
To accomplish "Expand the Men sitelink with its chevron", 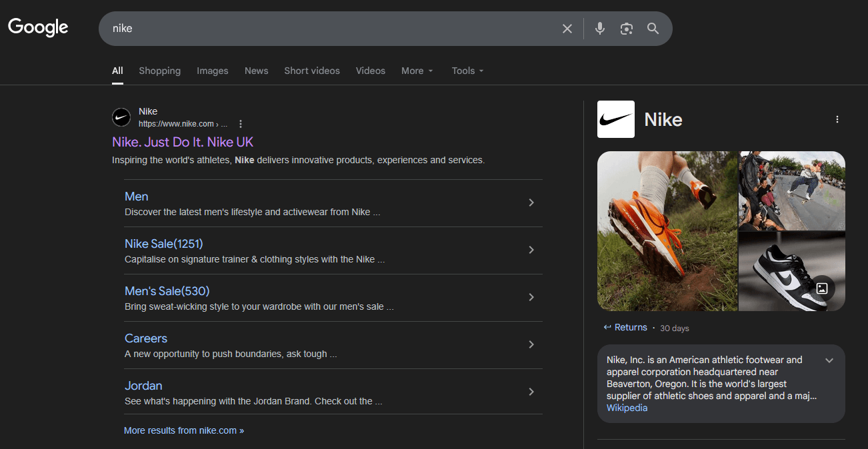I will (531, 203).
